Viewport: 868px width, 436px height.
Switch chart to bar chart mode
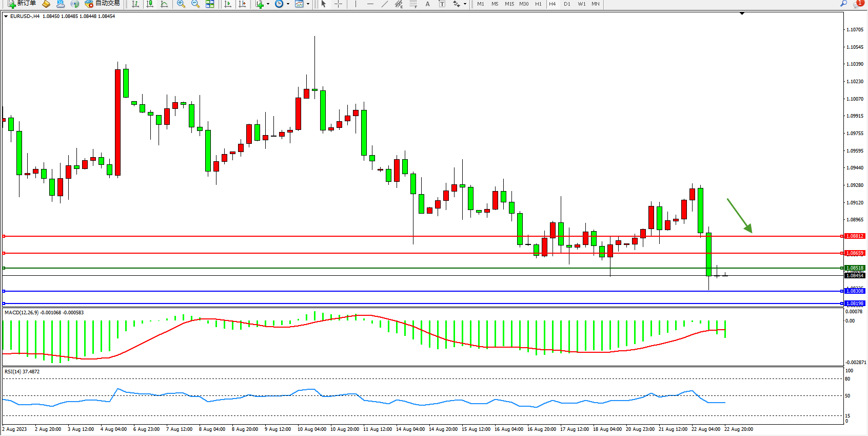135,4
